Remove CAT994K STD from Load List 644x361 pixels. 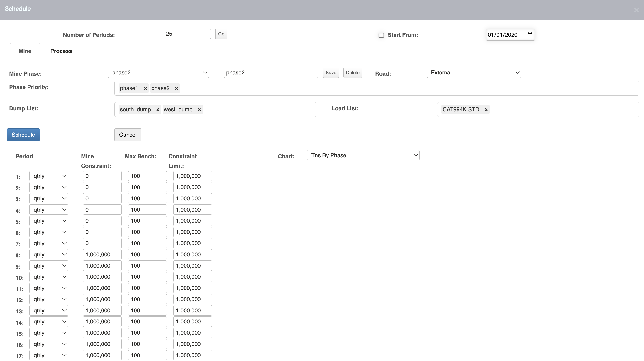coord(486,109)
